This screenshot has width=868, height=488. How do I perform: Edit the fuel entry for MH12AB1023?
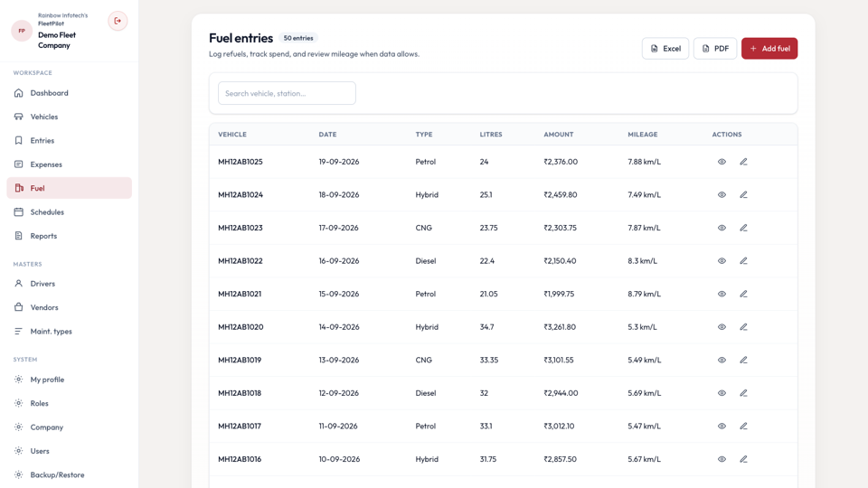[x=743, y=228]
